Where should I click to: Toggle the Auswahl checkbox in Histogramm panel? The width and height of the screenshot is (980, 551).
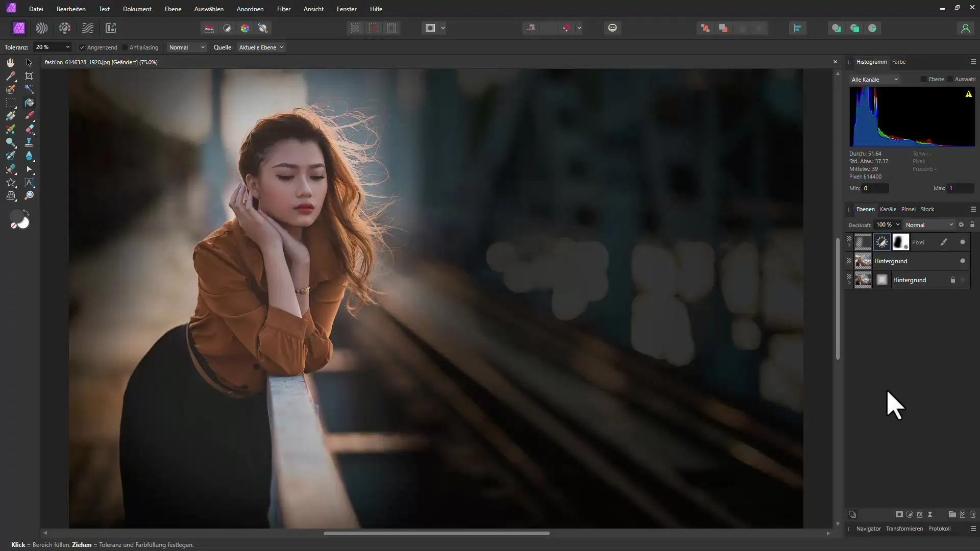(950, 79)
